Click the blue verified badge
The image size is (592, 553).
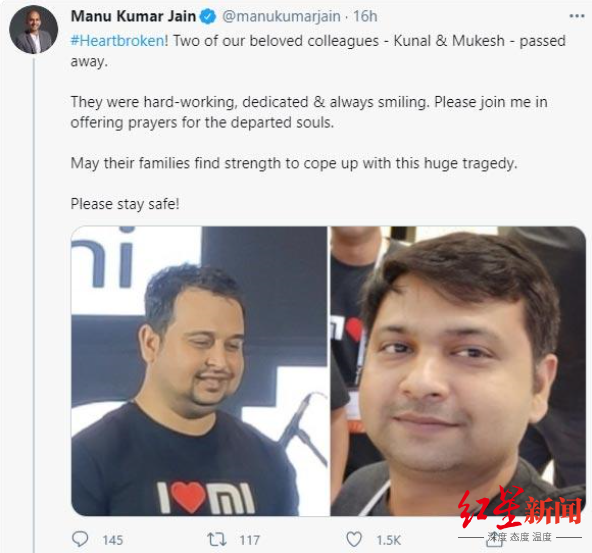(x=208, y=17)
